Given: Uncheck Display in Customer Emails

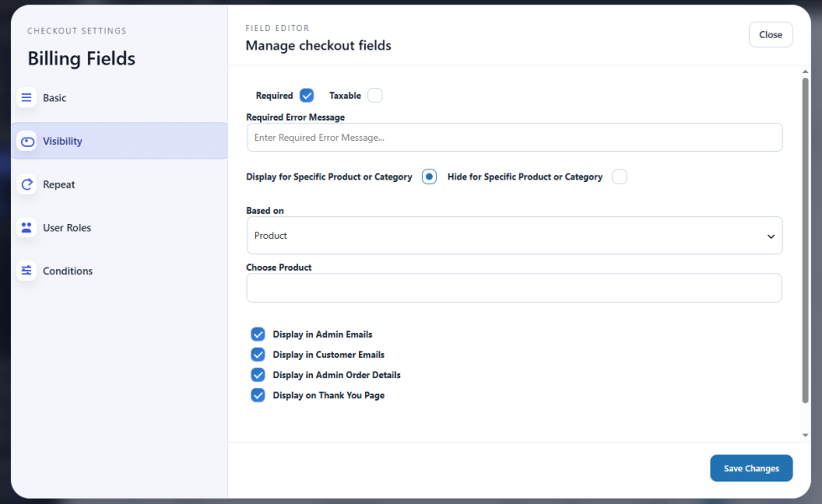Looking at the screenshot, I should pos(258,355).
